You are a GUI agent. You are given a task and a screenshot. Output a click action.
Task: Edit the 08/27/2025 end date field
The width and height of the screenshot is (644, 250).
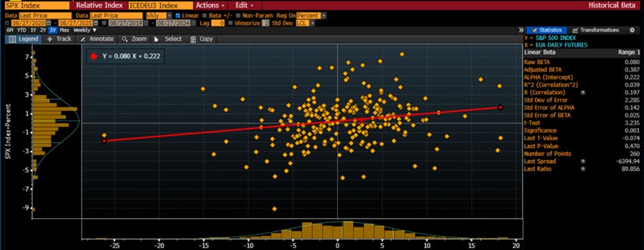coord(75,23)
